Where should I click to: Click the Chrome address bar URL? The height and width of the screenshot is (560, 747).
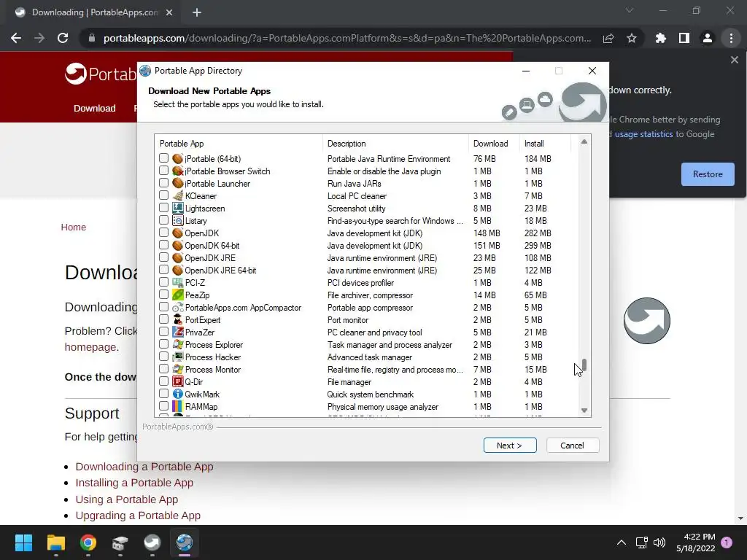[x=347, y=38]
